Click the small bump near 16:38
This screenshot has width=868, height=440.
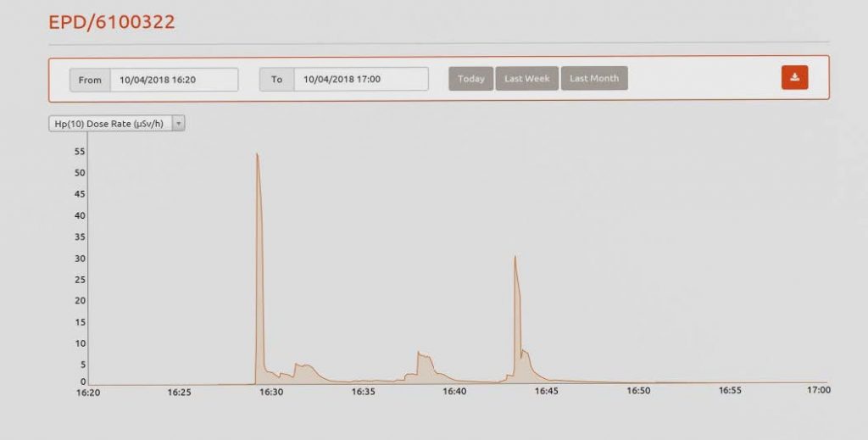[420, 354]
